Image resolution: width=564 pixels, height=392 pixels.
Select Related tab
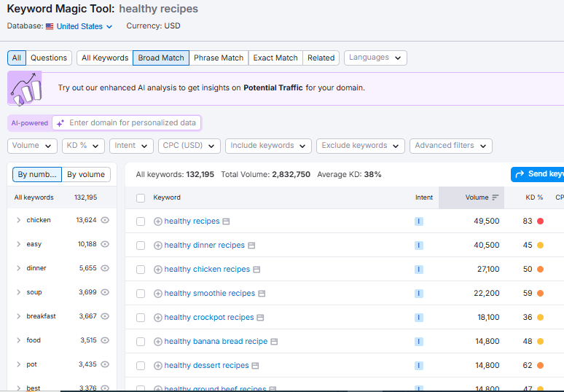coord(321,58)
